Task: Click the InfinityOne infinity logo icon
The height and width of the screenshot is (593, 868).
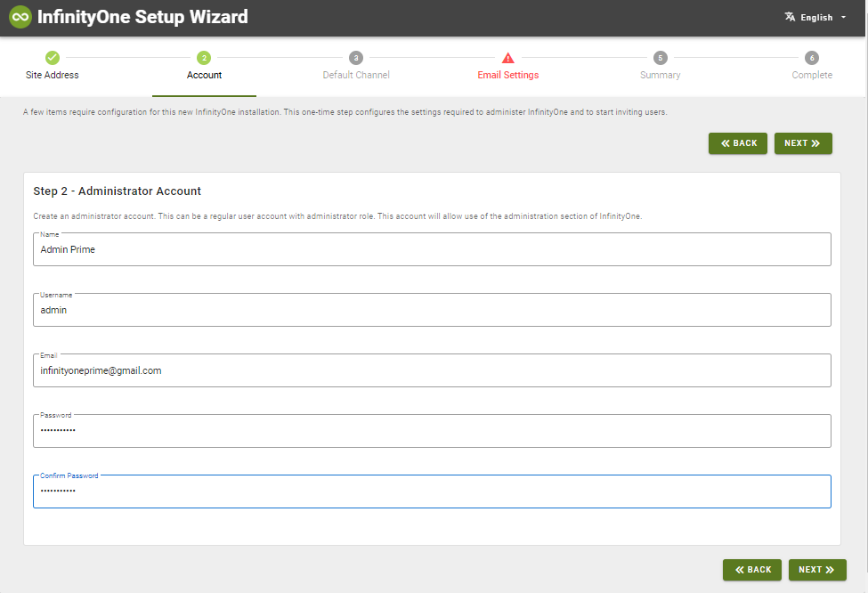Action: (x=20, y=17)
